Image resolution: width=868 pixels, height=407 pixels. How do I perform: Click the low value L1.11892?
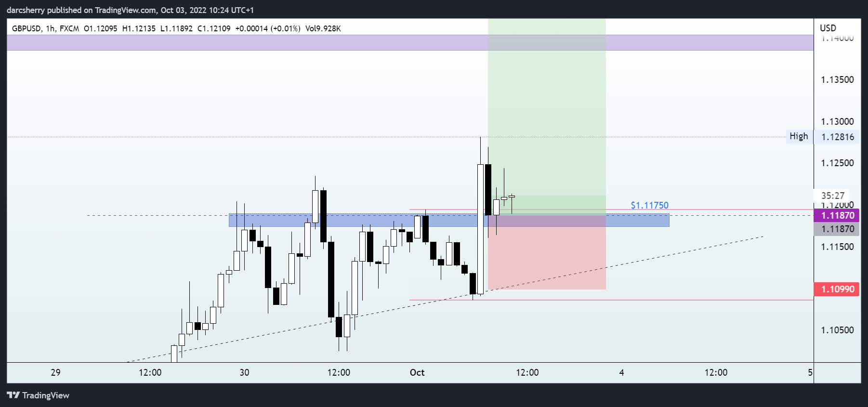pos(176,28)
